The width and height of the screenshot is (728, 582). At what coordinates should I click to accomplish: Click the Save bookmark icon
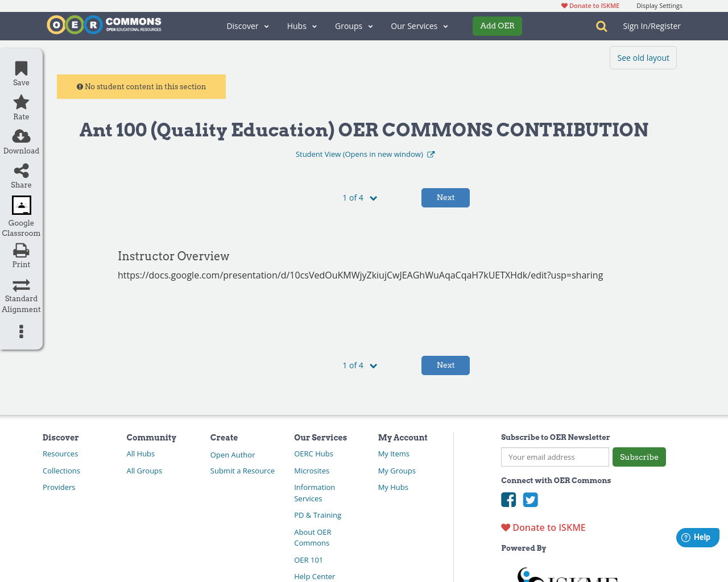tap(20, 68)
